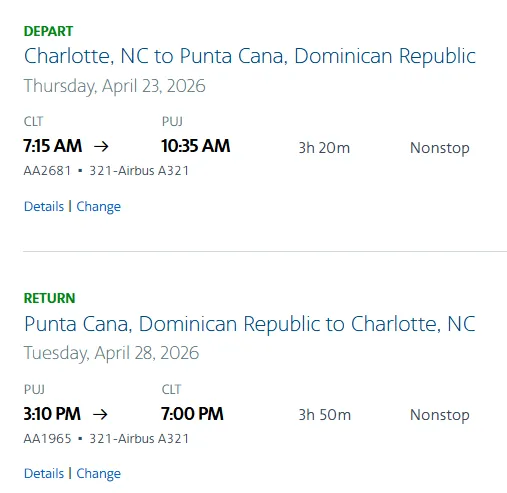Click Nonstop label on departing flight

(x=440, y=148)
